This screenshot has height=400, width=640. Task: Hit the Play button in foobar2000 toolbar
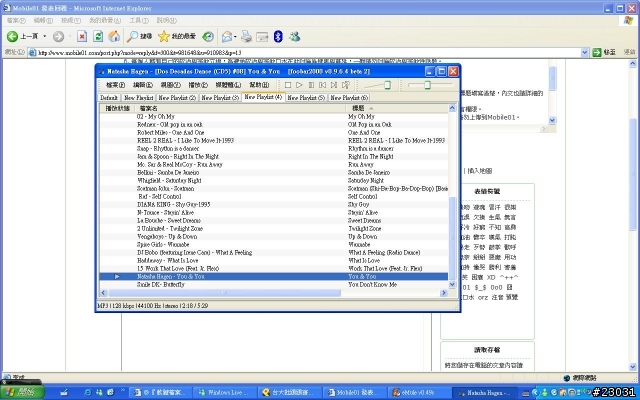[x=299, y=85]
